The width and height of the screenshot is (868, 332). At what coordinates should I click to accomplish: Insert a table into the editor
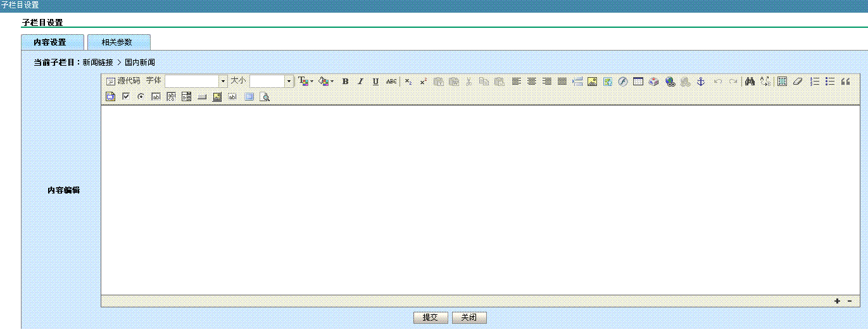[x=638, y=82]
